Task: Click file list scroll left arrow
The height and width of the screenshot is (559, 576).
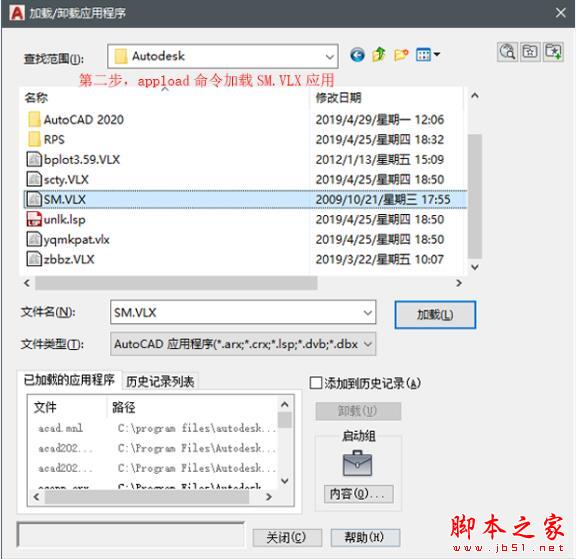Action: (x=27, y=283)
